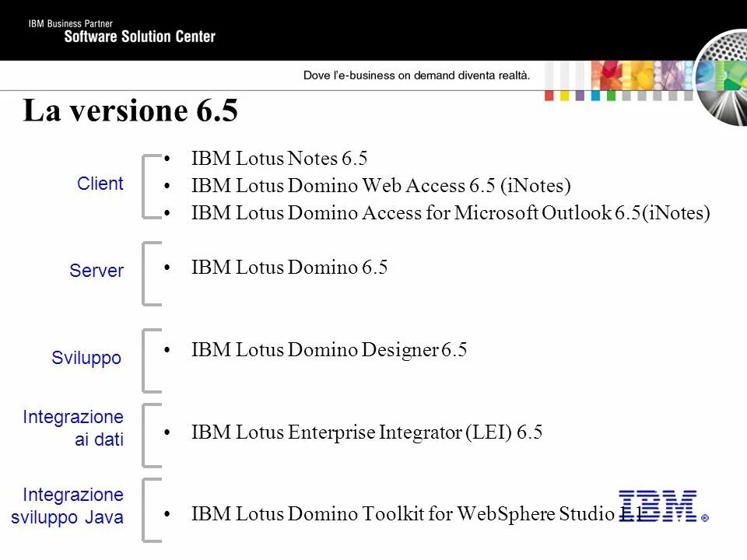Click the "IBM Business Partner" header text
The image size is (747, 560).
pyautogui.click(x=71, y=23)
